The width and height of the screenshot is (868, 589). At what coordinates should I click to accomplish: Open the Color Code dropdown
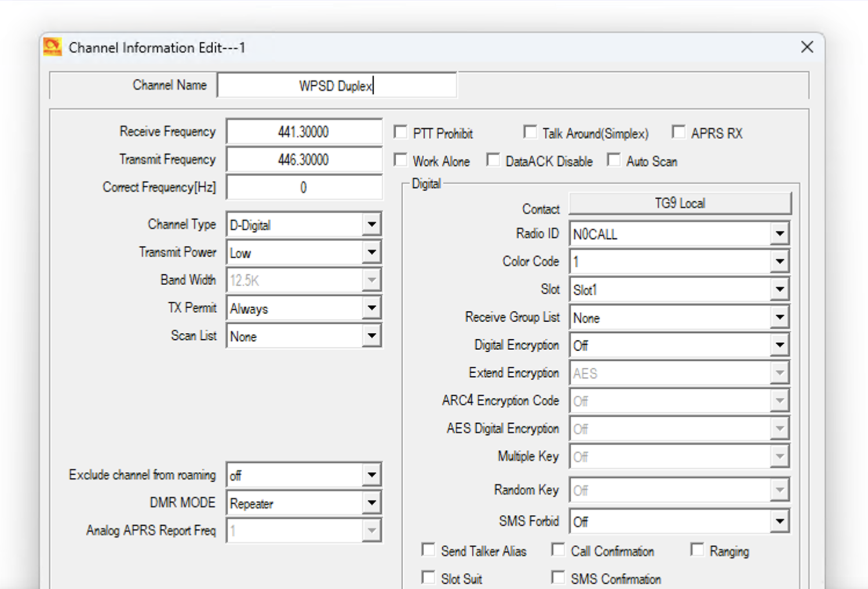pyautogui.click(x=779, y=261)
